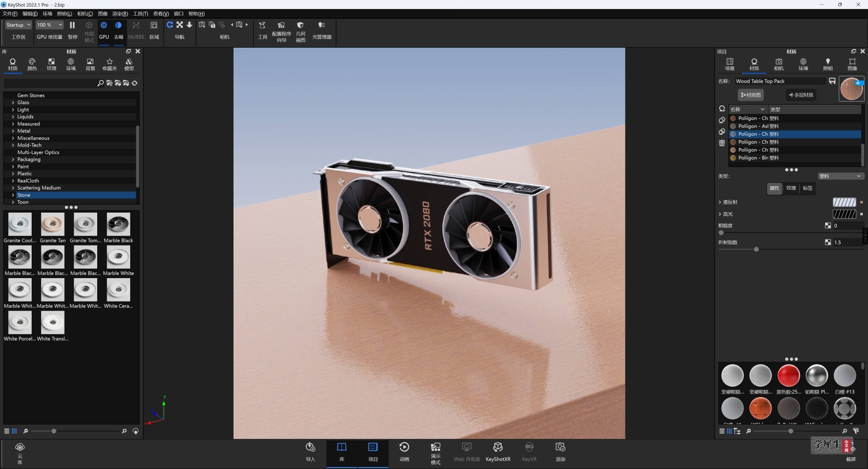This screenshot has height=469, width=868.
Task: Expand the Glass folder
Action: pyautogui.click(x=13, y=102)
